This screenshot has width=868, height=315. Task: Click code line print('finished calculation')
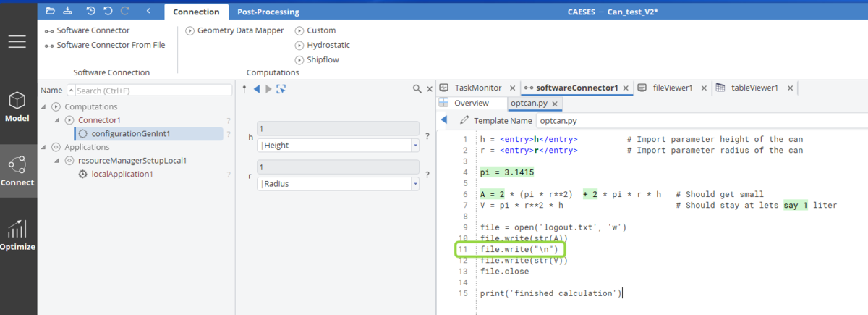[550, 293]
